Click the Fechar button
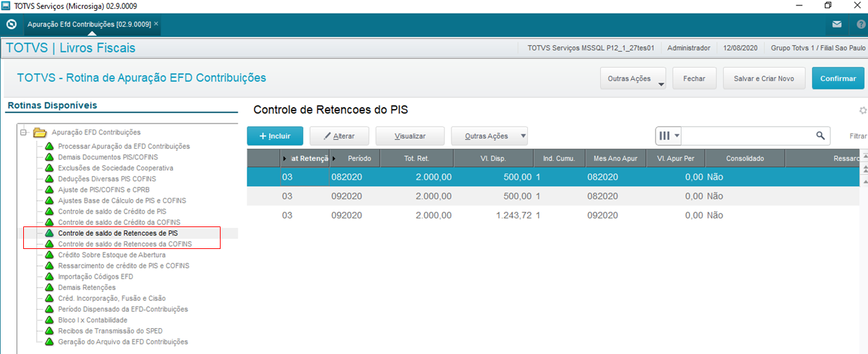868x354 pixels. point(695,78)
